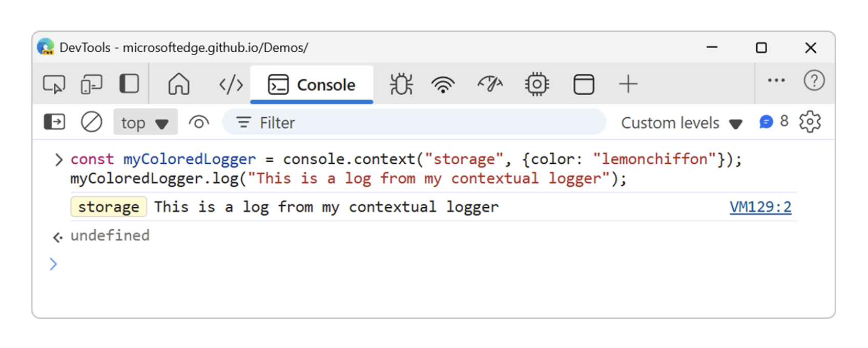Open the Welcome home tool

(179, 84)
